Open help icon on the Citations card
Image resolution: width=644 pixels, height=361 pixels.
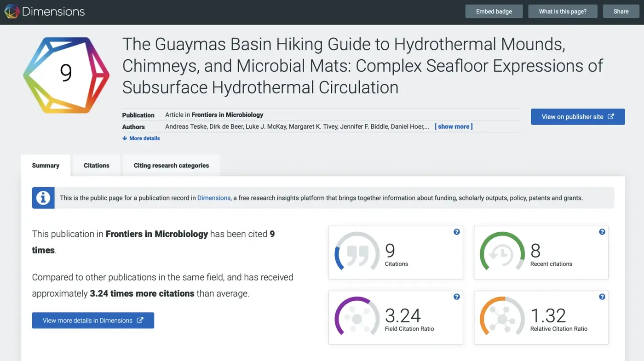coord(456,232)
